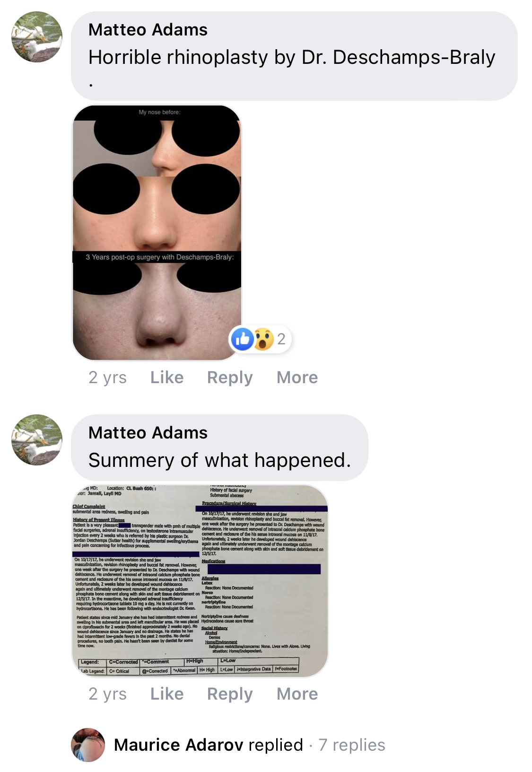Expand the 7 replies thread

(x=352, y=745)
